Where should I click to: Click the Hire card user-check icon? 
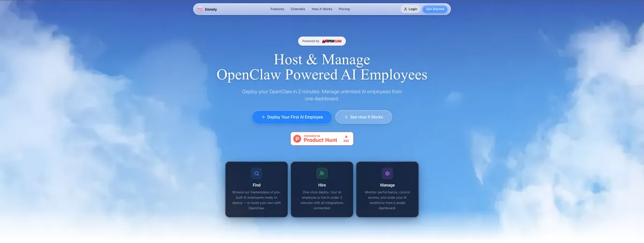322,173
